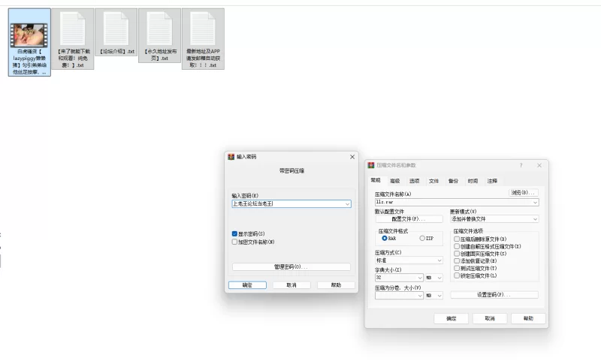Switch to the 注释 tab
601x364 pixels.
coord(493,181)
